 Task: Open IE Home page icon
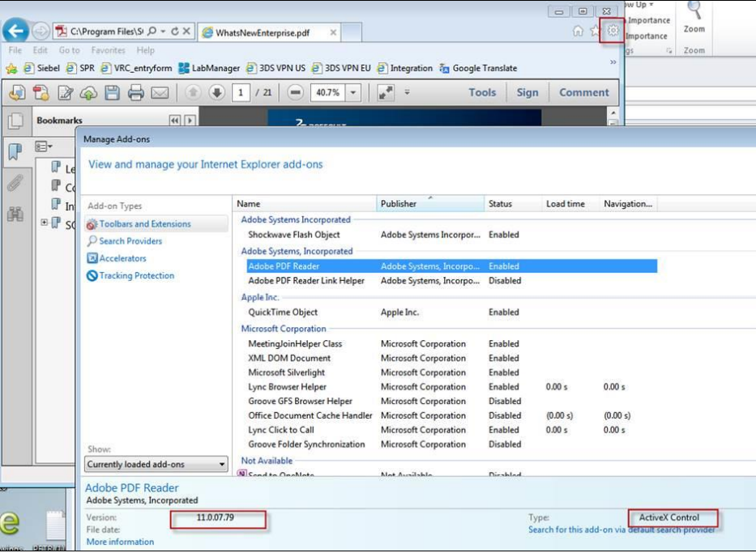(x=578, y=31)
